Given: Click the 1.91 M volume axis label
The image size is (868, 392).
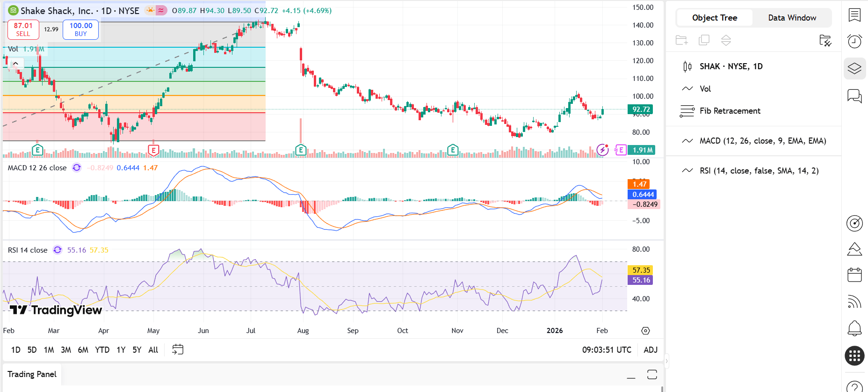Looking at the screenshot, I should click(641, 150).
